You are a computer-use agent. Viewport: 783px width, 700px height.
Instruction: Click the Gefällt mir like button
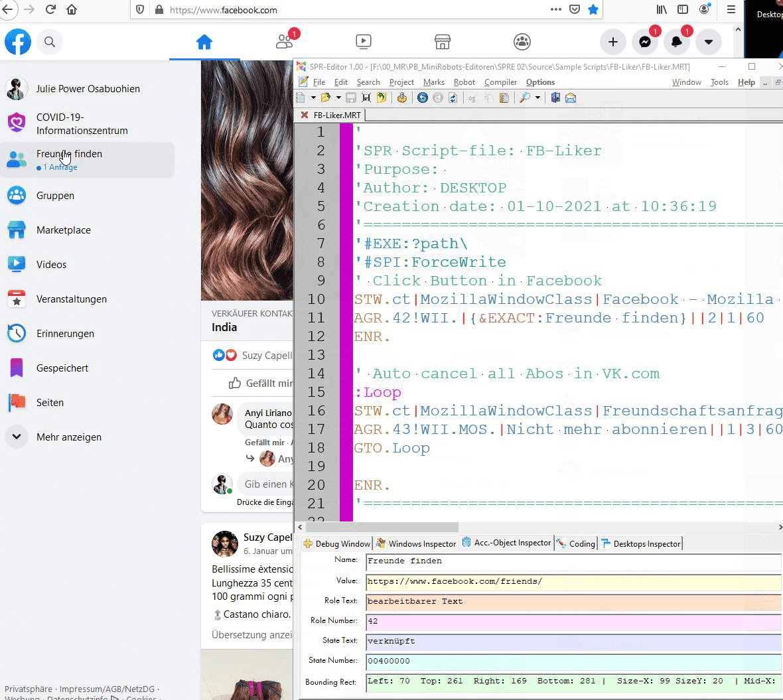tap(261, 383)
